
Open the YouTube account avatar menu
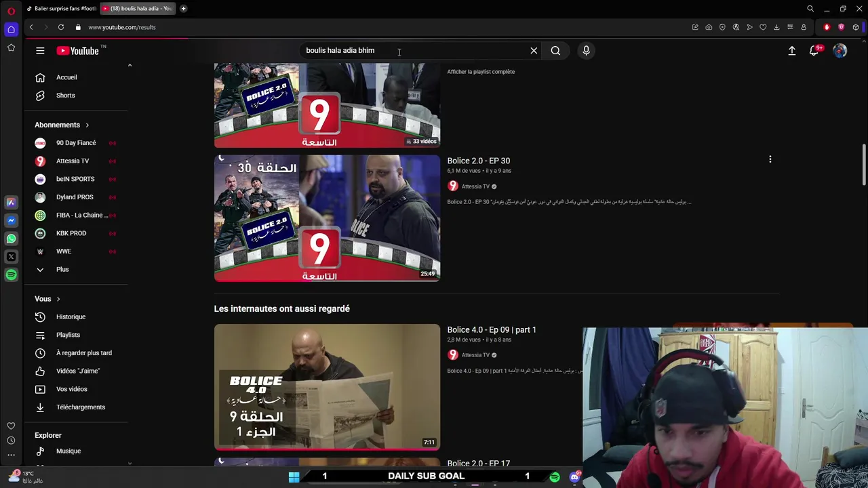[840, 51]
